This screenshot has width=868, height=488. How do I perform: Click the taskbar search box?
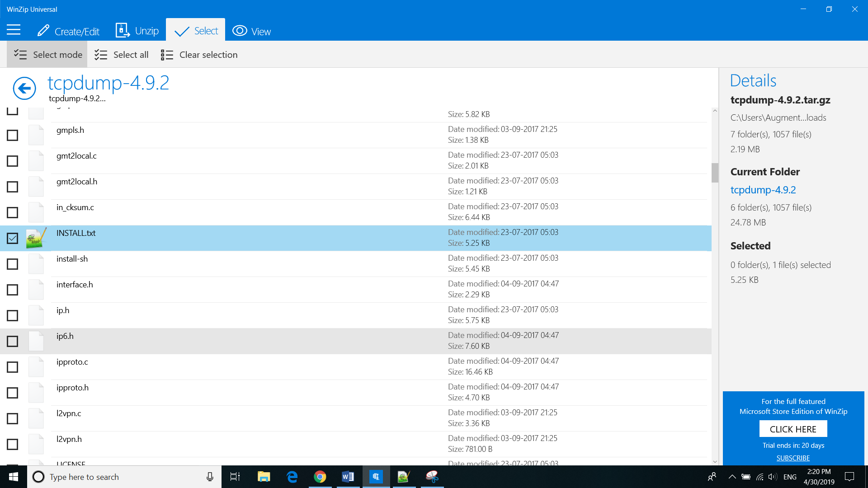[x=124, y=477]
